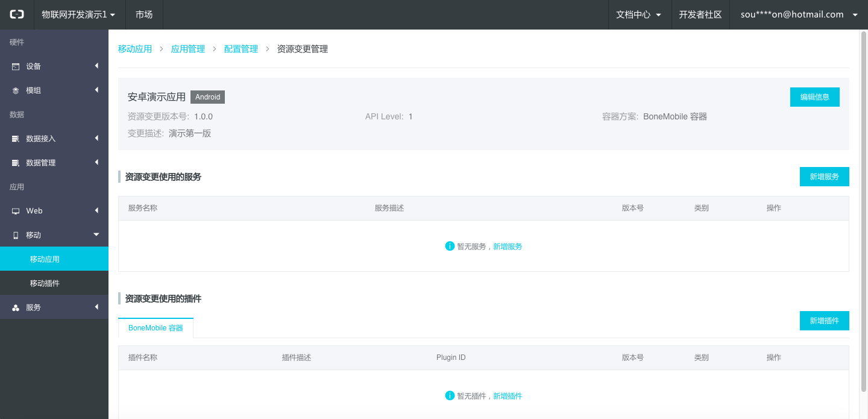The height and width of the screenshot is (419, 868).
Task: Collapse the 移动 sidebar section arrow
Action: (x=96, y=235)
